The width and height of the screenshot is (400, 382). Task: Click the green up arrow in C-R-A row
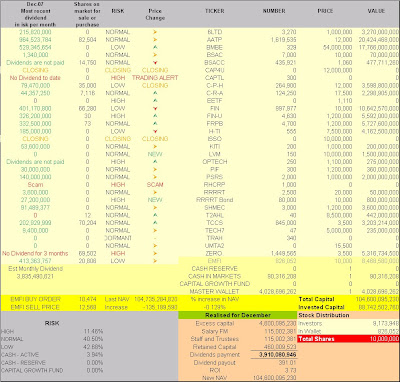(x=155, y=93)
